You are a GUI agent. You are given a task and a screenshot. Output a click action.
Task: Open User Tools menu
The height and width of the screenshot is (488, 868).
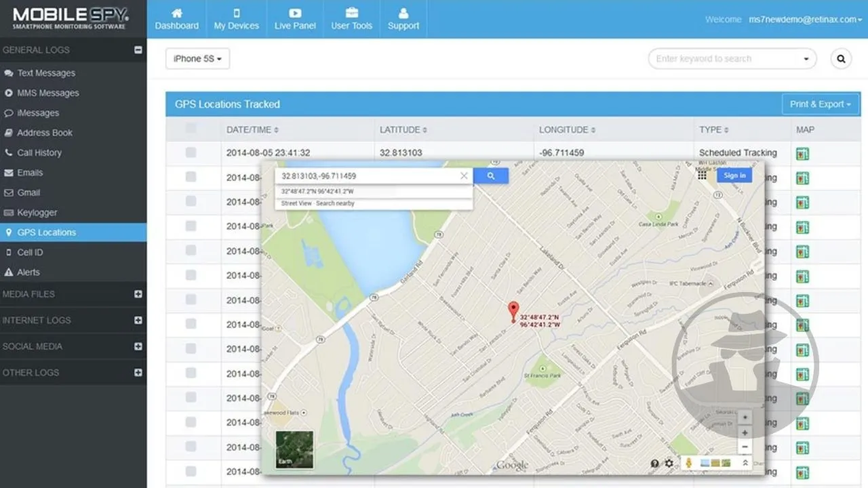coord(351,19)
